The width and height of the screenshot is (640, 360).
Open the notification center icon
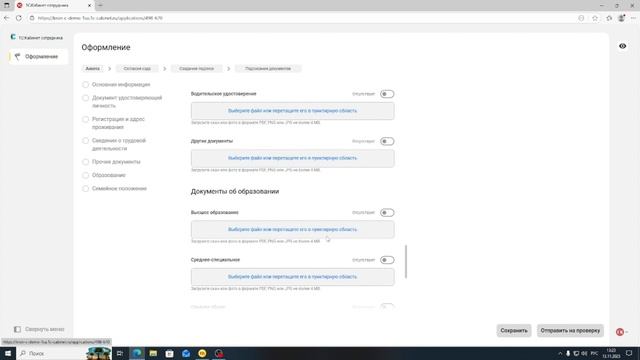[x=629, y=353]
